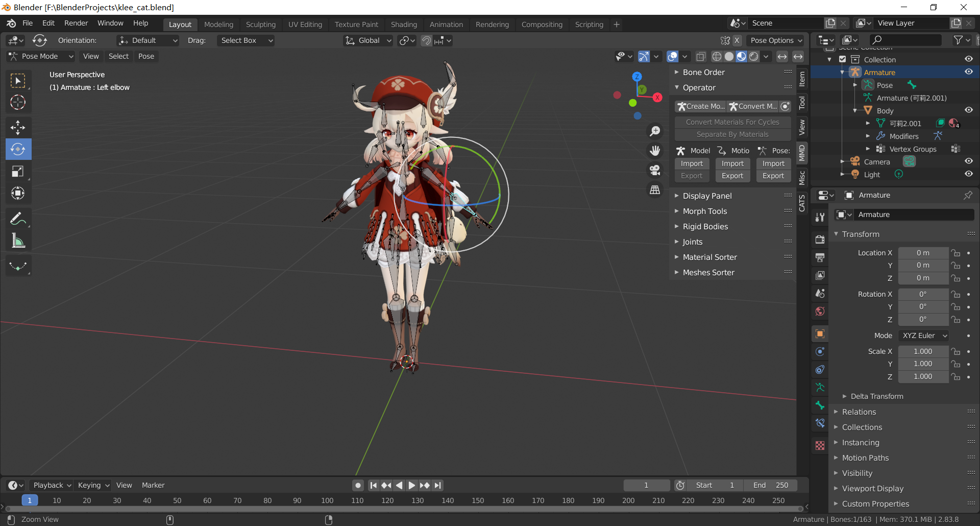Open the Render properties tab icon
Screen dimensions: 980x526
(820, 239)
